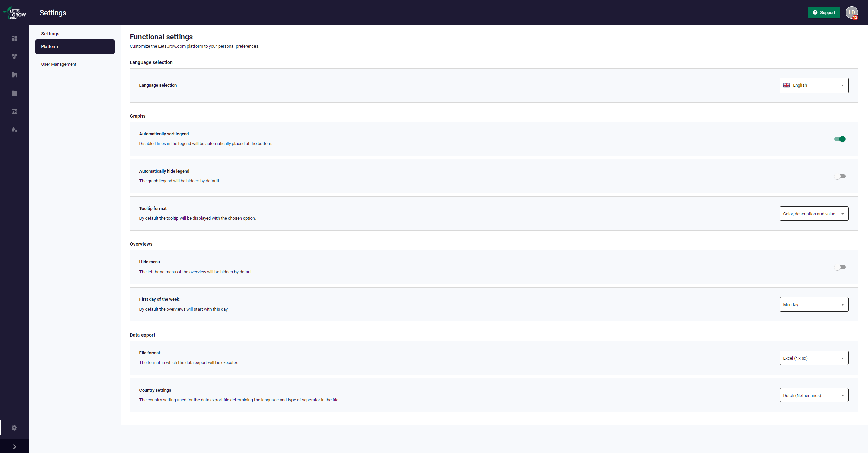
Task: Open the dashboard grid icon in sidebar
Action: pos(14,38)
